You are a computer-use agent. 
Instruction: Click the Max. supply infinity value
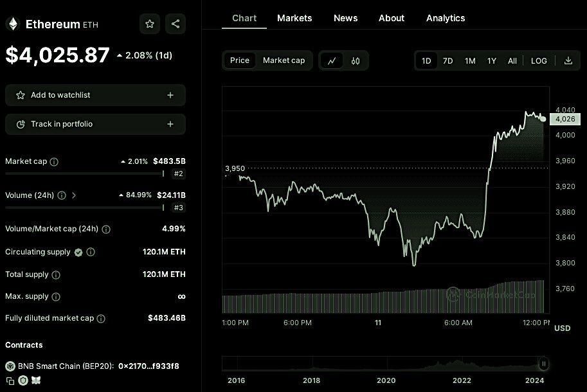pos(181,297)
